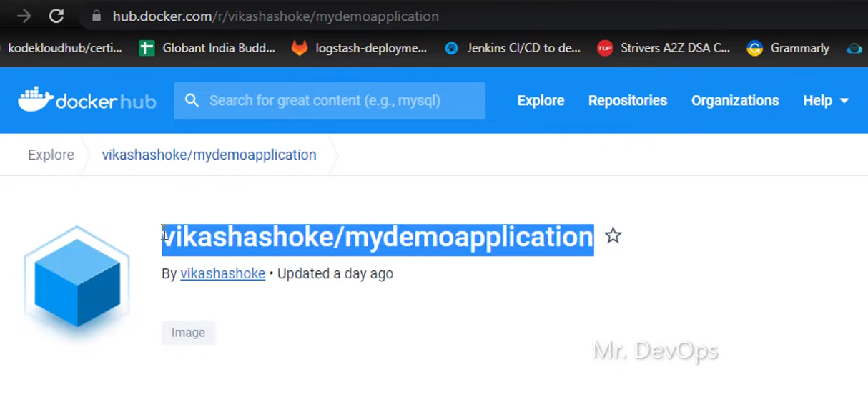868x400 pixels.
Task: Click the search magnifier icon
Action: point(192,100)
